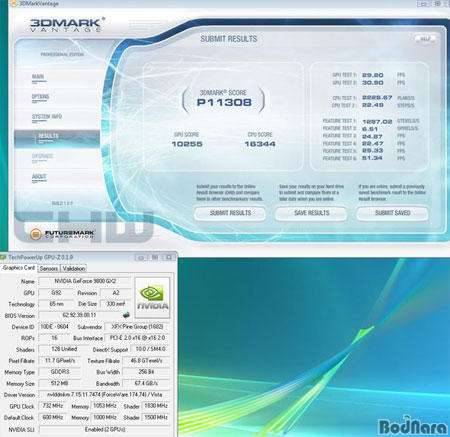Click the Die Size 330 mm² value
This screenshot has height=437, width=450.
115,304
